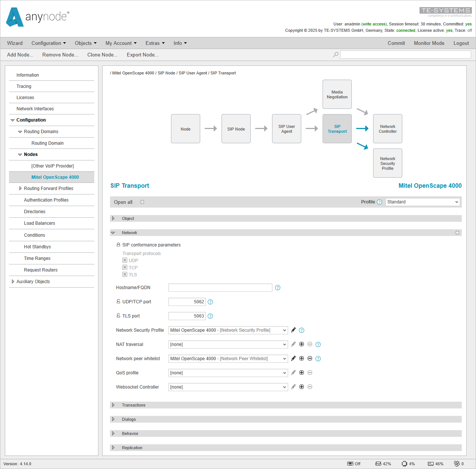Disable the TLS transport protocol checkbox
Screen dimensions: 476x469
(x=125, y=274)
